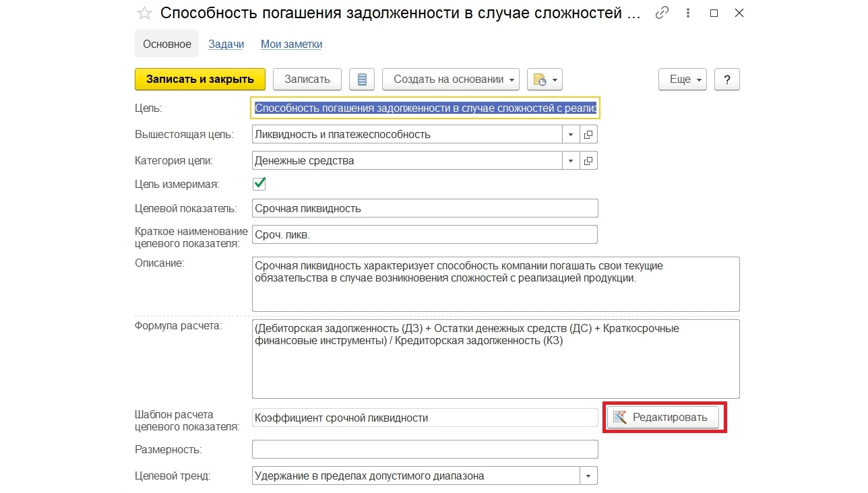The height and width of the screenshot is (493, 868).
Task: Toggle the Цель измеримая checkbox
Action: 259,184
